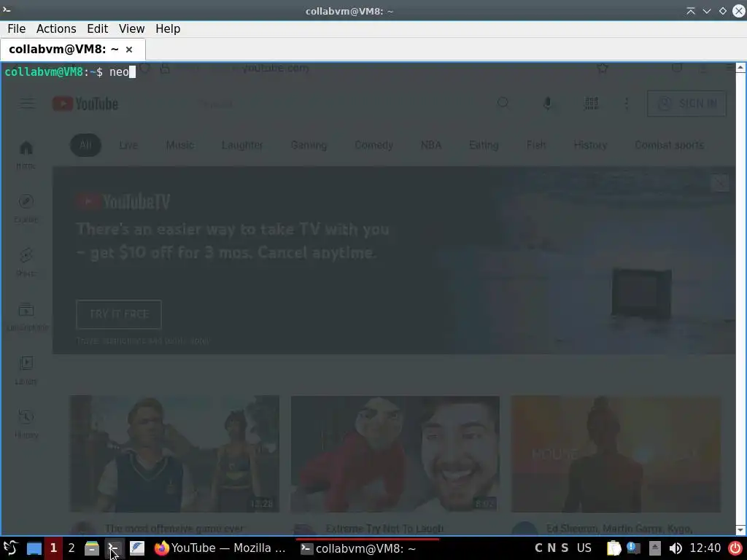Image resolution: width=747 pixels, height=560 pixels.
Task: Open YouTube hamburger guide menu in Firefox
Action: click(x=27, y=104)
